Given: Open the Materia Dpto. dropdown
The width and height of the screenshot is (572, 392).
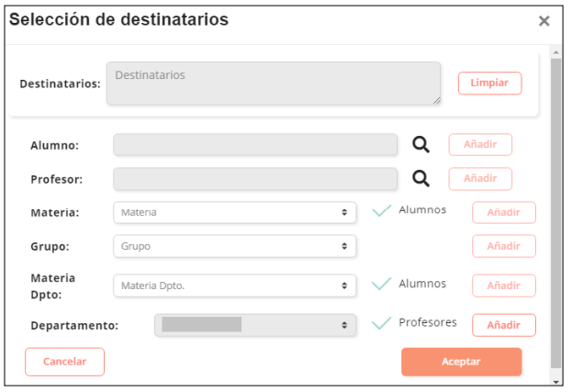Looking at the screenshot, I should click(234, 286).
